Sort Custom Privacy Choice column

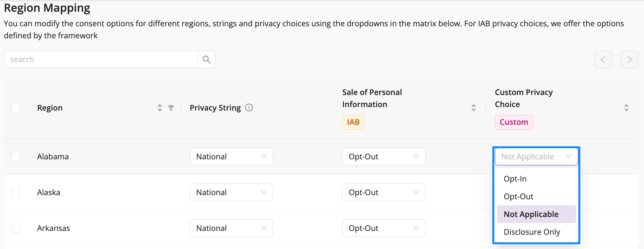[626, 108]
